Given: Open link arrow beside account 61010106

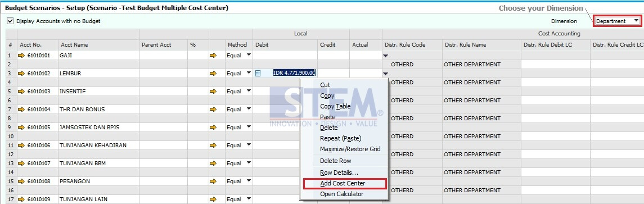Looking at the screenshot, I should (21, 146).
